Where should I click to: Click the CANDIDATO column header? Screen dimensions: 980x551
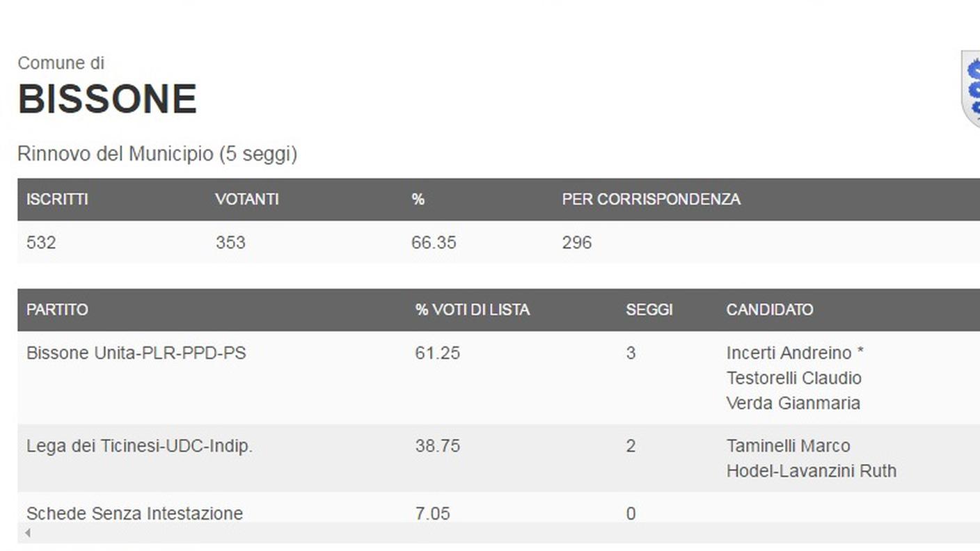770,310
